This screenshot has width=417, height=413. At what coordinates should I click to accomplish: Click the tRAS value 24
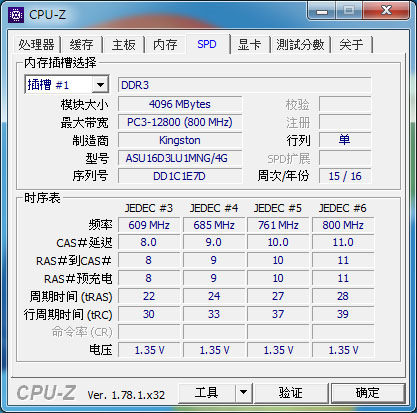pyautogui.click(x=214, y=296)
